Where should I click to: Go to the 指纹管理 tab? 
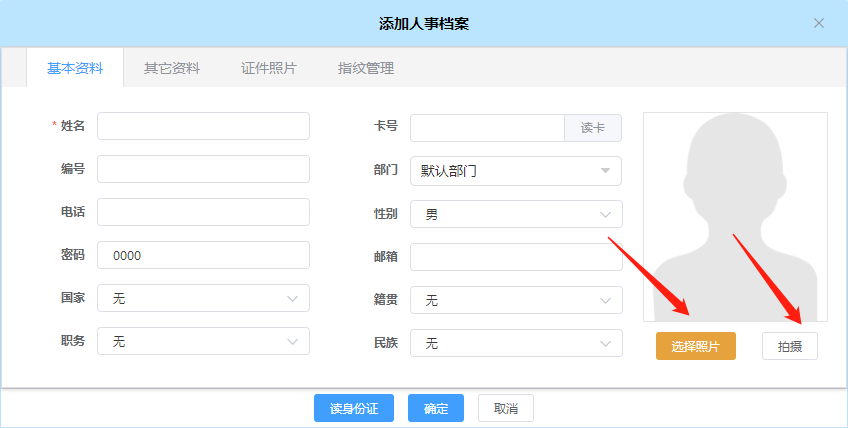365,69
